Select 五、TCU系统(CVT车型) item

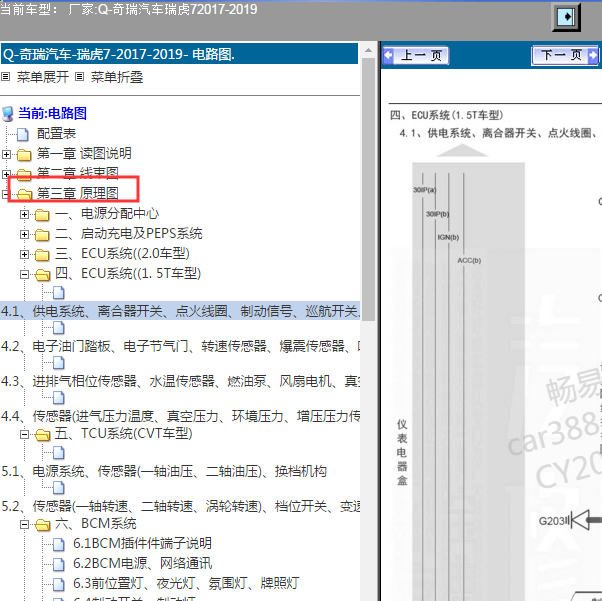[124, 433]
